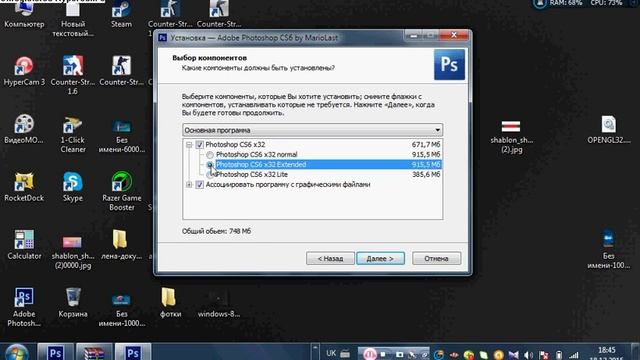
Task: Launch the Steam desktop shortcut
Action: [x=121, y=14]
